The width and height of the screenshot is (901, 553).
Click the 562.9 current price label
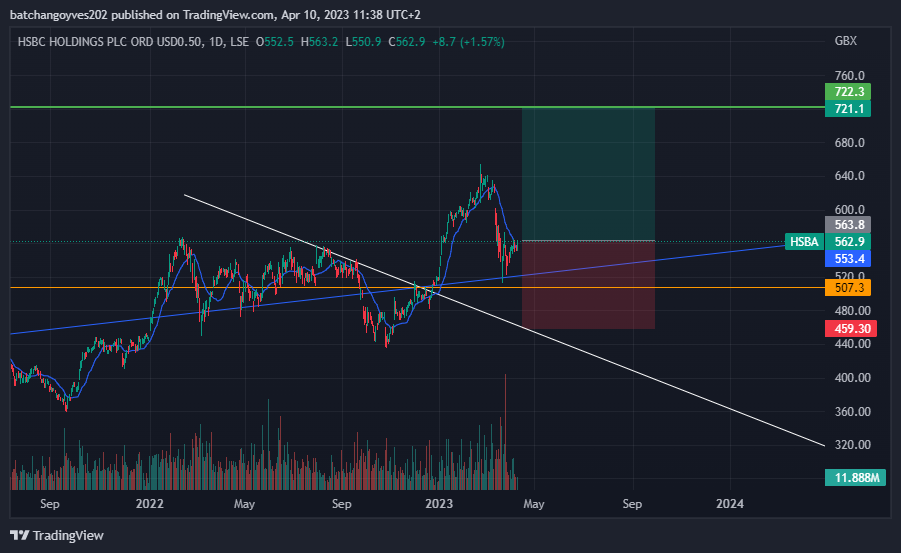848,241
